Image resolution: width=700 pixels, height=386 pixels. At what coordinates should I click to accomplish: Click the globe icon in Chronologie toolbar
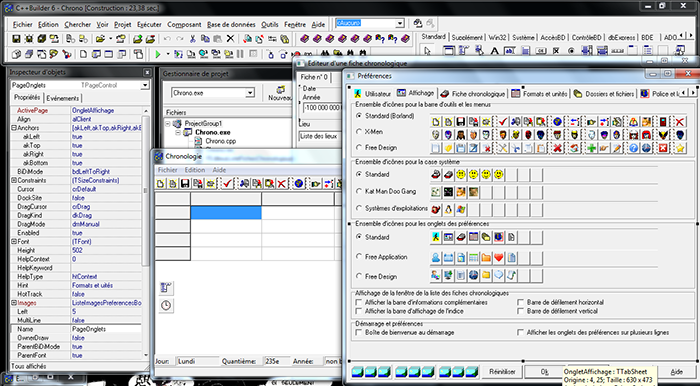299,183
